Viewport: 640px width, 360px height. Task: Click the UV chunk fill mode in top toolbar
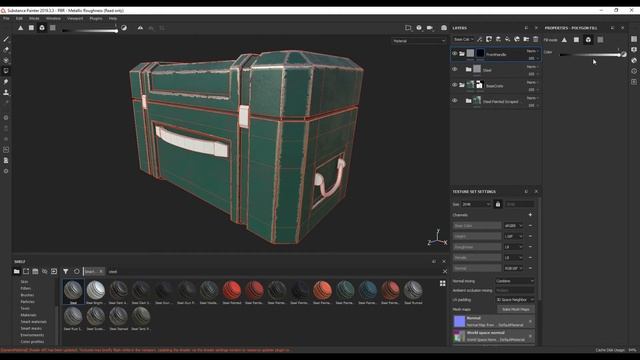53,28
